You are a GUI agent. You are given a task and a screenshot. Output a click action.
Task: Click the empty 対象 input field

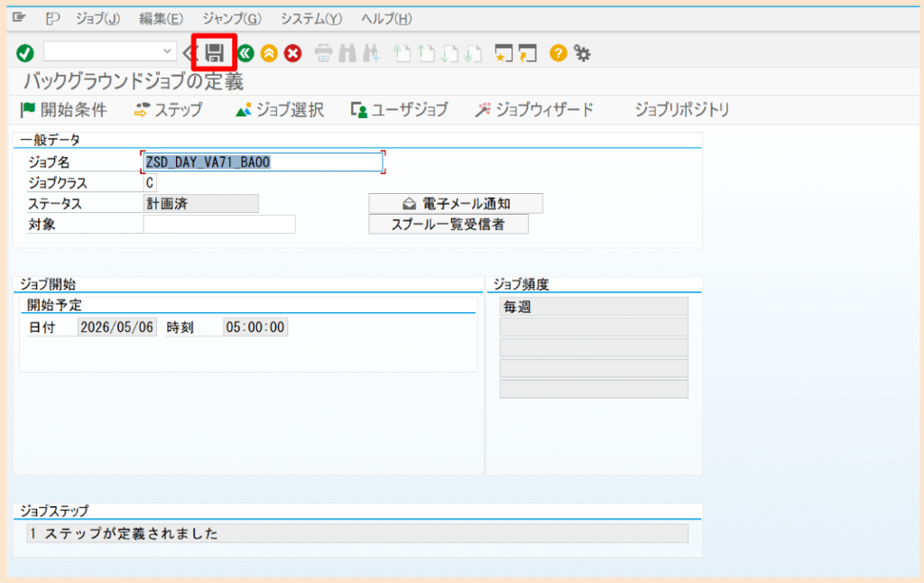click(219, 224)
